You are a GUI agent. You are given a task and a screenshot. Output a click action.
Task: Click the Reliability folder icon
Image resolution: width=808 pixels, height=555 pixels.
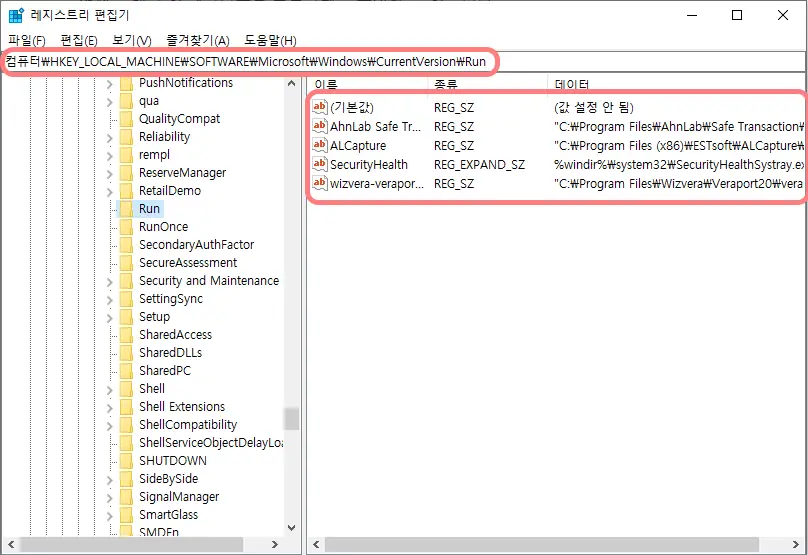click(126, 137)
